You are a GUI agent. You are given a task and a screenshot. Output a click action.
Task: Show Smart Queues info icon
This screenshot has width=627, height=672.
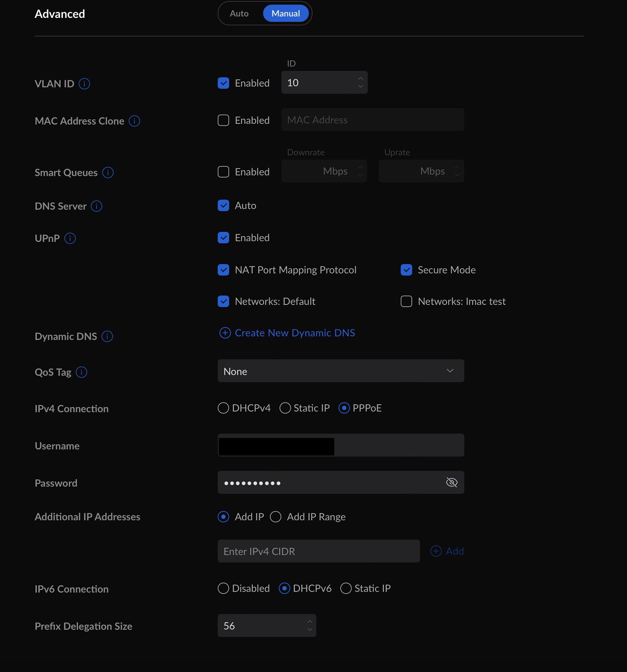pyautogui.click(x=108, y=173)
